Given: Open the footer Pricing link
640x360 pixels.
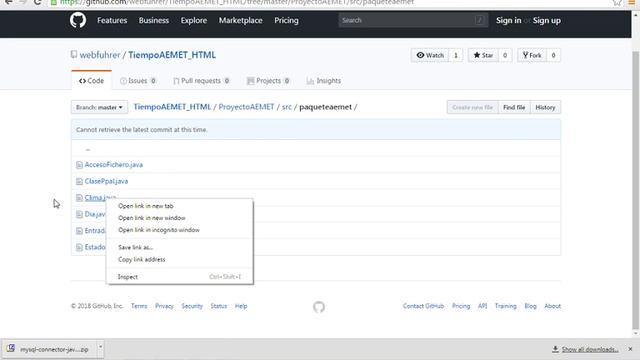Looking at the screenshot, I should pos(461,306).
